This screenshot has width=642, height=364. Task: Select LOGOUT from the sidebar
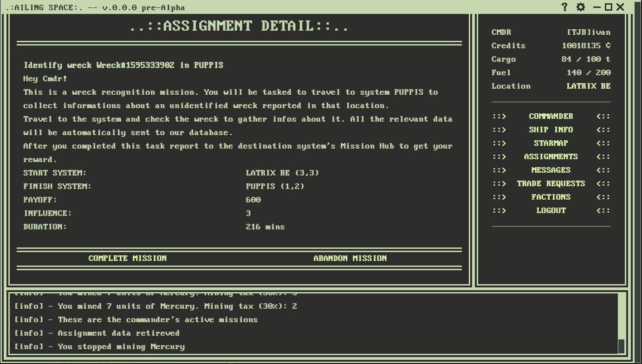[x=551, y=210]
